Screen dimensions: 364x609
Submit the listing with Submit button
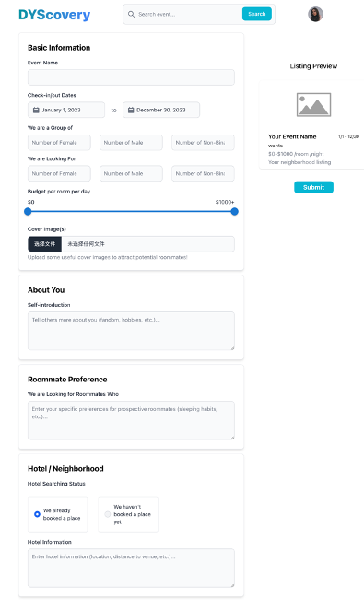pyautogui.click(x=313, y=187)
